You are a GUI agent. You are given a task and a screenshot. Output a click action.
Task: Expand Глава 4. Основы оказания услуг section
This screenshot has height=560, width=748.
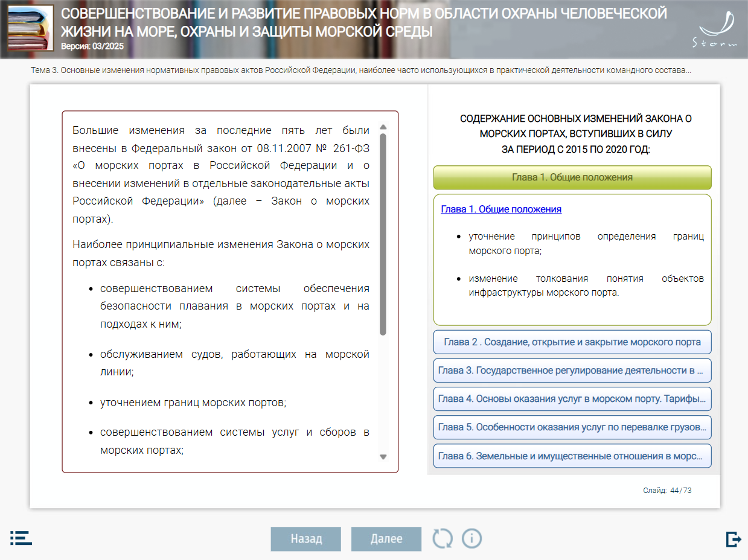tap(572, 399)
